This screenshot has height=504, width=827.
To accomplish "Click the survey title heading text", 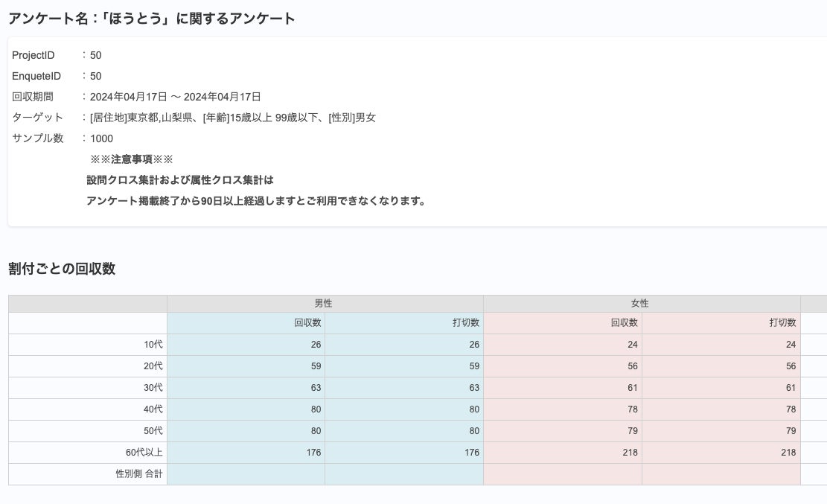I will pyautogui.click(x=152, y=19).
